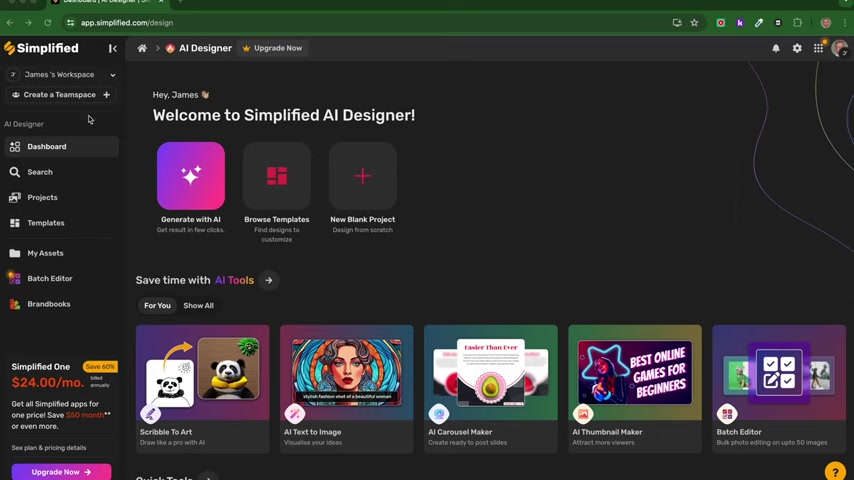
Task: Open Brandbooks in the sidebar
Action: [x=48, y=304]
